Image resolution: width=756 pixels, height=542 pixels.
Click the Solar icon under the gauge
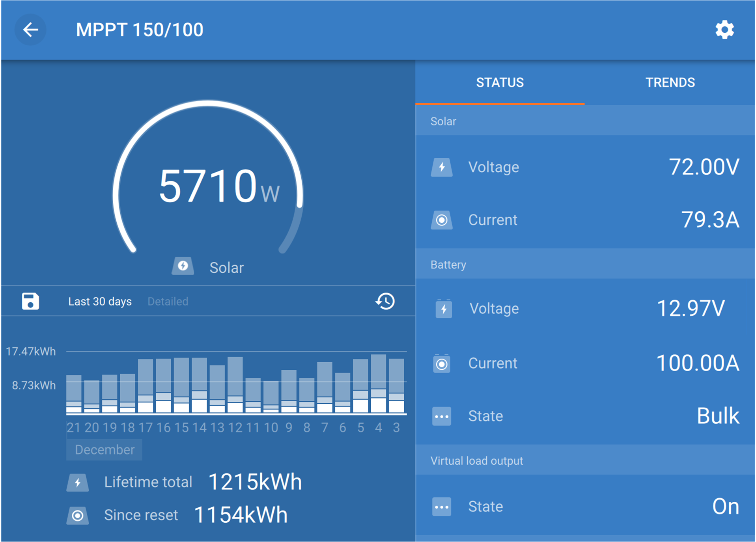pyautogui.click(x=183, y=266)
